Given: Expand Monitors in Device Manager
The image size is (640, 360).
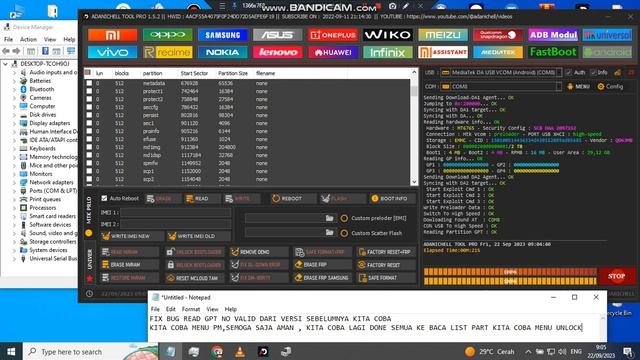Looking at the screenshot, I should (x=15, y=174).
